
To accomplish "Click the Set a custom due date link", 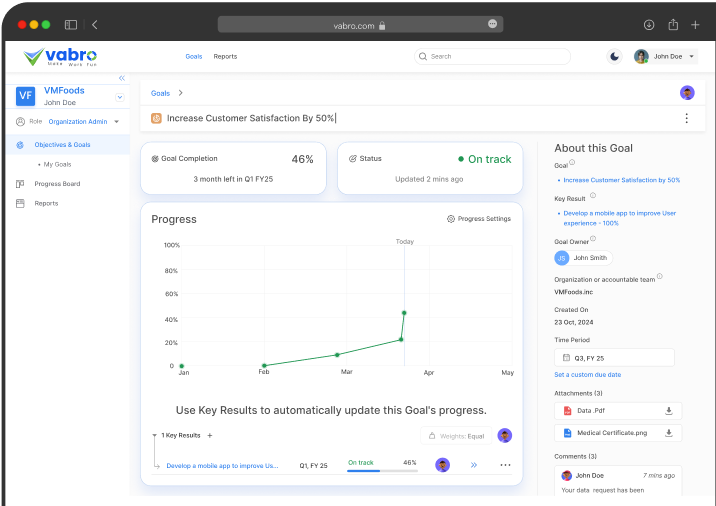I will tap(588, 374).
